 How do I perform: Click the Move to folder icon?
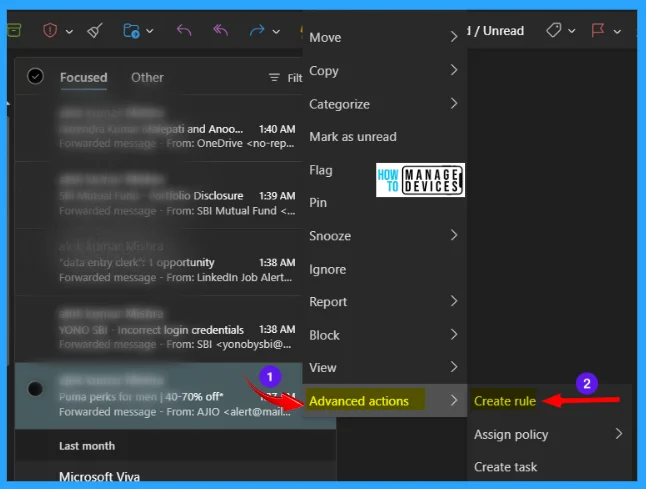coord(131,30)
